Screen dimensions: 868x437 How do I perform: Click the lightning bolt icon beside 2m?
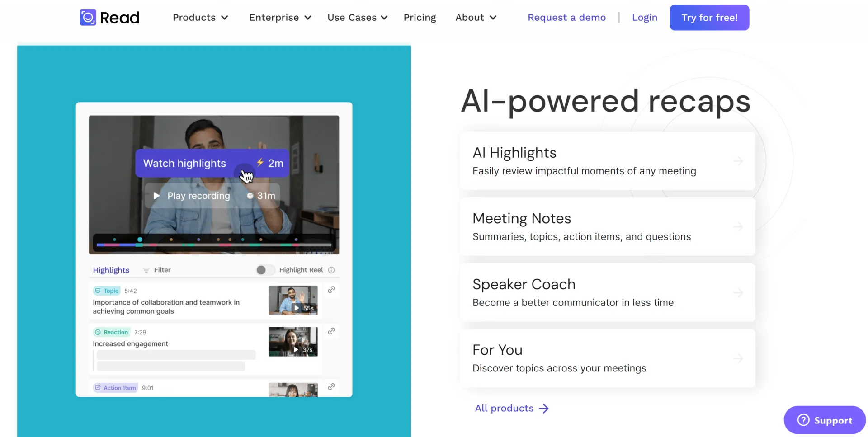click(260, 163)
